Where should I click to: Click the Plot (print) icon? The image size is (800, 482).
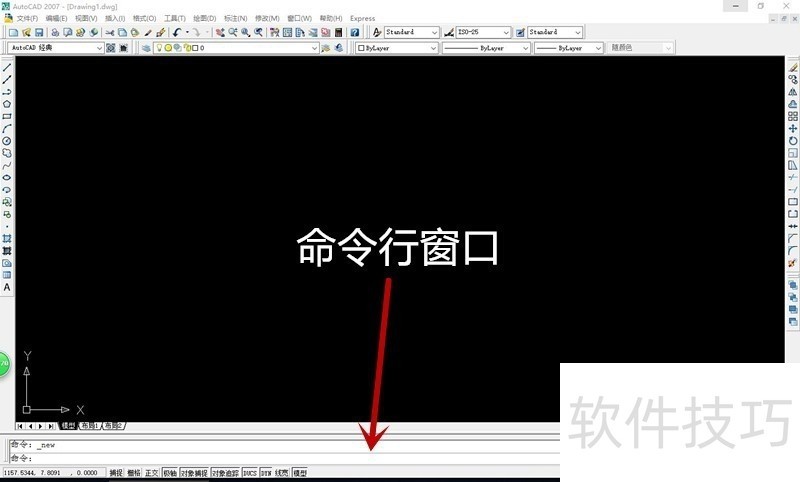point(55,32)
